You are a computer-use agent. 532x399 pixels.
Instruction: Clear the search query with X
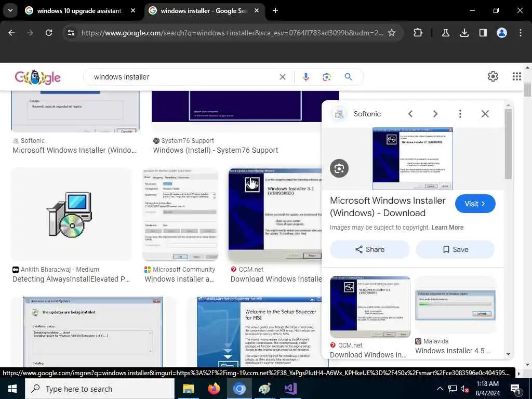pos(282,77)
